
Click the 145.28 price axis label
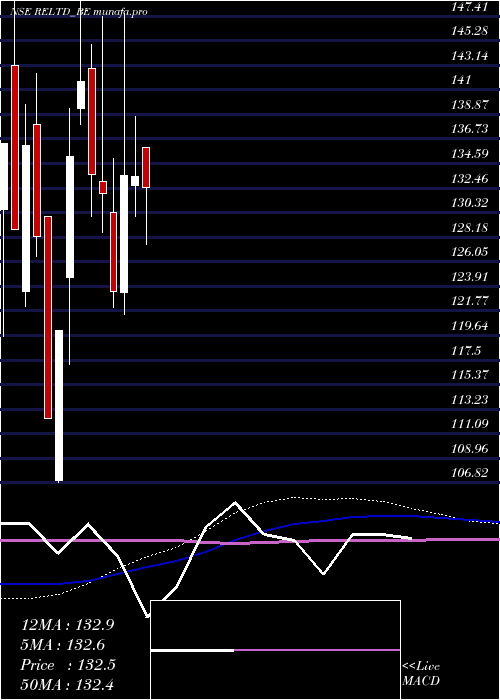[x=469, y=31]
